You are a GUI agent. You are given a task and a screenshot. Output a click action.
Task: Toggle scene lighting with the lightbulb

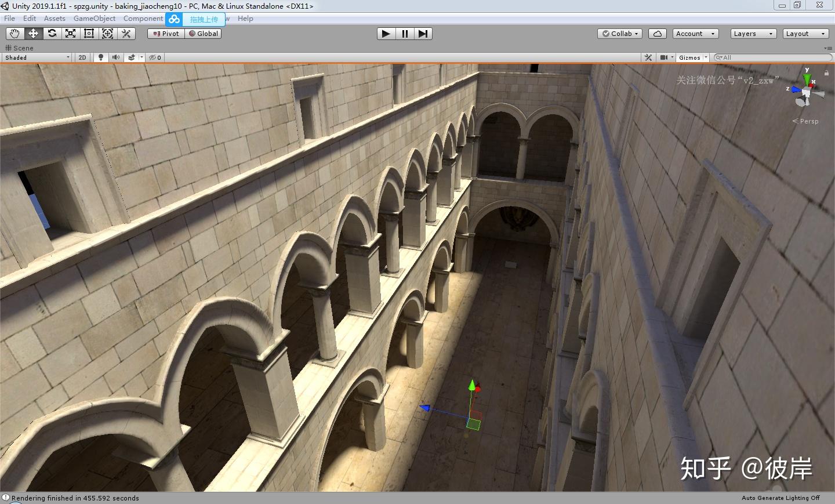click(101, 57)
